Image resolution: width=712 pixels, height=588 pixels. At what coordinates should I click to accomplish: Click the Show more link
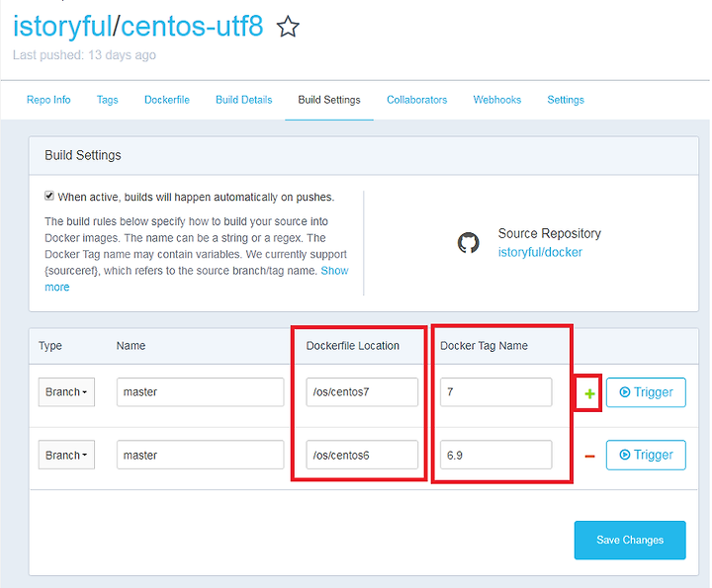[334, 271]
